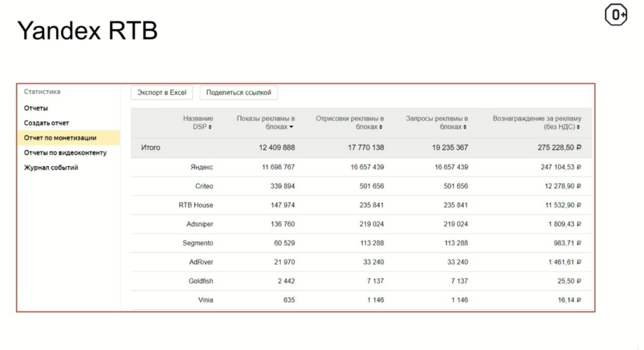The width and height of the screenshot is (644, 350).
Task: Click the Yandex RTB slide title
Action: click(x=88, y=31)
